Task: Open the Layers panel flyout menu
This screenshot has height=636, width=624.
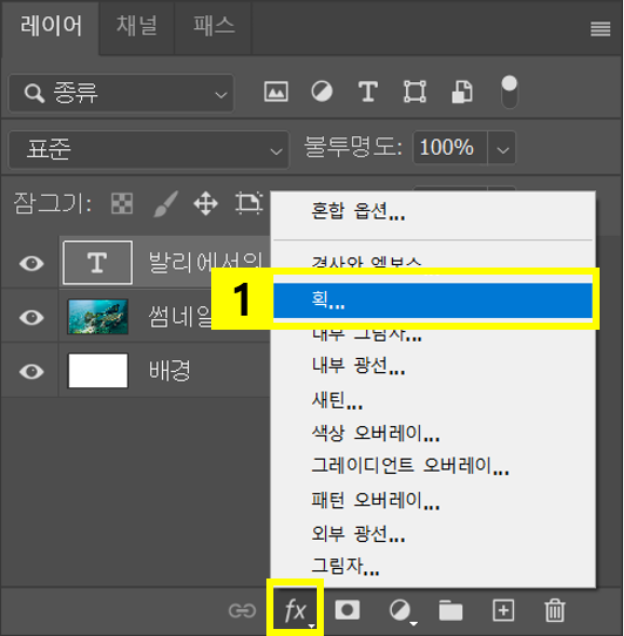Action: pos(600,29)
